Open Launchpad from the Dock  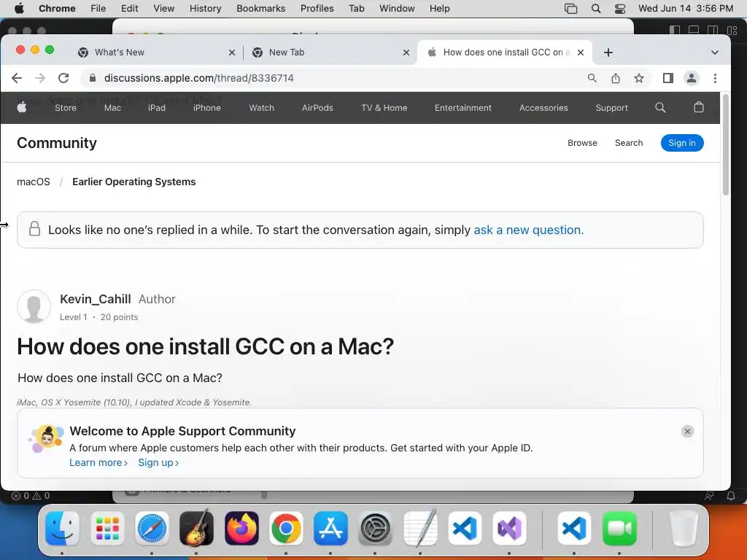tap(107, 529)
